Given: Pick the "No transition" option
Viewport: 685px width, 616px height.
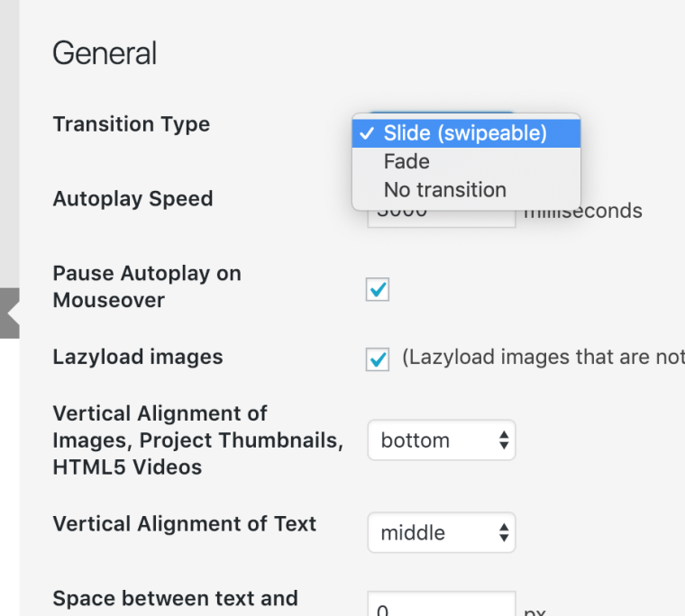Looking at the screenshot, I should point(444,190).
